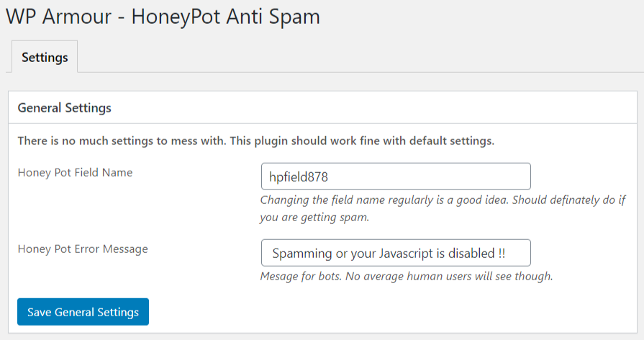Focus the Honey Pot Error Message input

tap(396, 254)
